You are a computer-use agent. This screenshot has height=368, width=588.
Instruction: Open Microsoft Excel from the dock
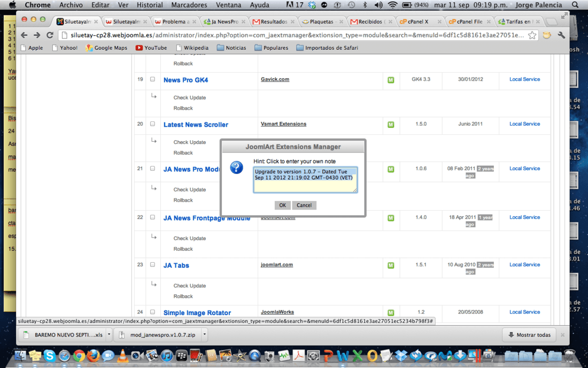coord(358,356)
